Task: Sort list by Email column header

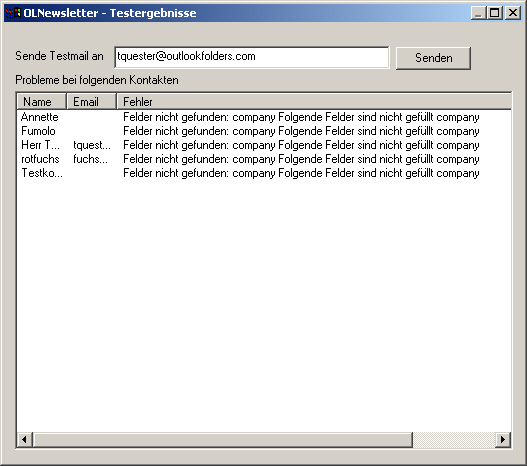Action: click(x=91, y=102)
